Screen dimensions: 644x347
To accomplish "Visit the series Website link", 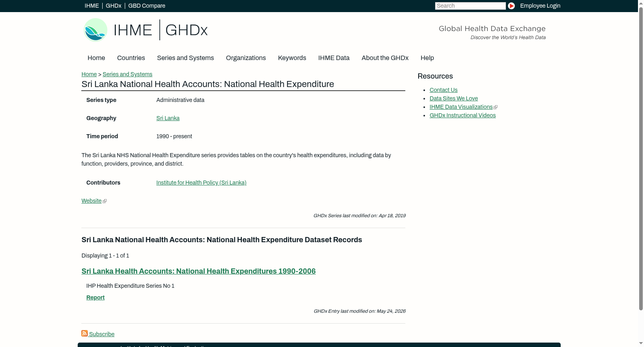I will (x=91, y=201).
